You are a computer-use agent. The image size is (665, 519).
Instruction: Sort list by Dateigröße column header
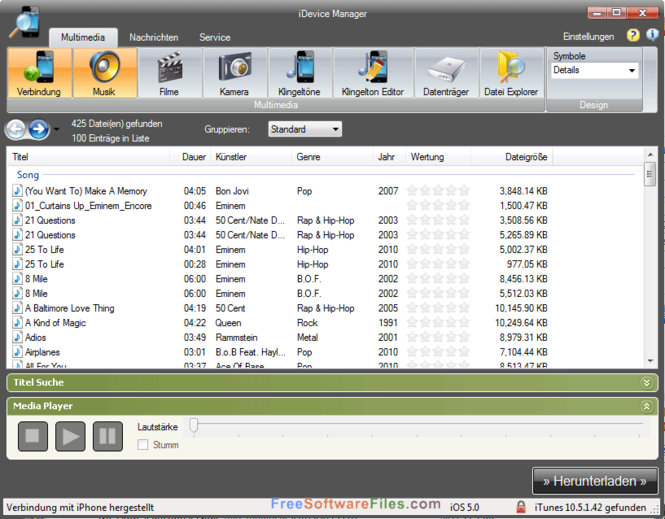click(511, 157)
